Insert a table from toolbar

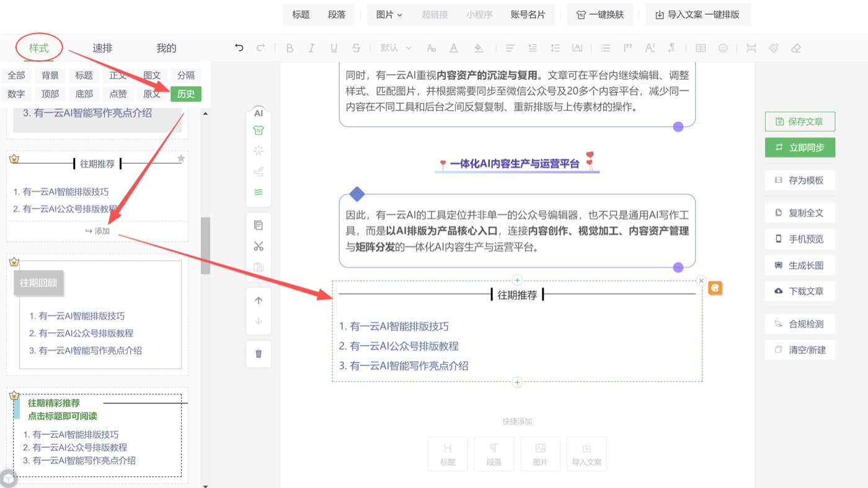[701, 48]
